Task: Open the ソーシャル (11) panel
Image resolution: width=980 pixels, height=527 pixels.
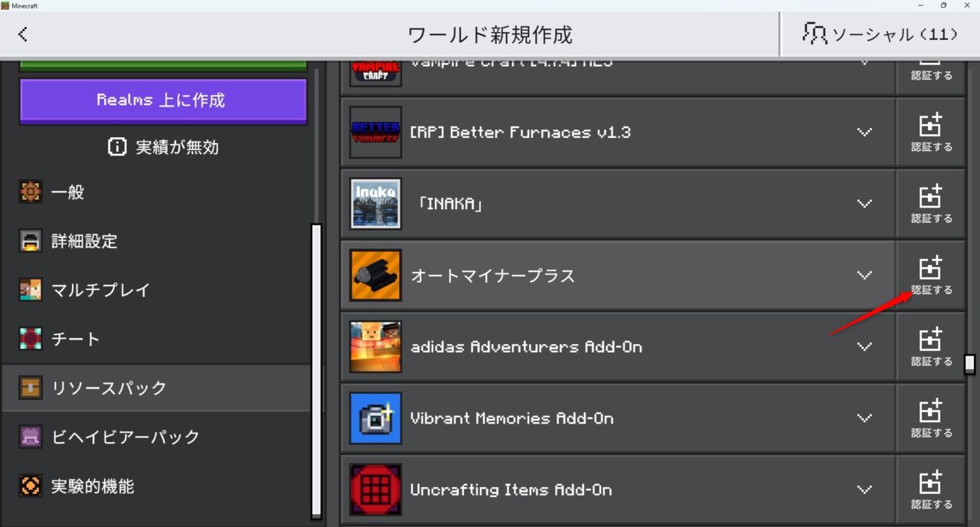Action: click(x=880, y=34)
